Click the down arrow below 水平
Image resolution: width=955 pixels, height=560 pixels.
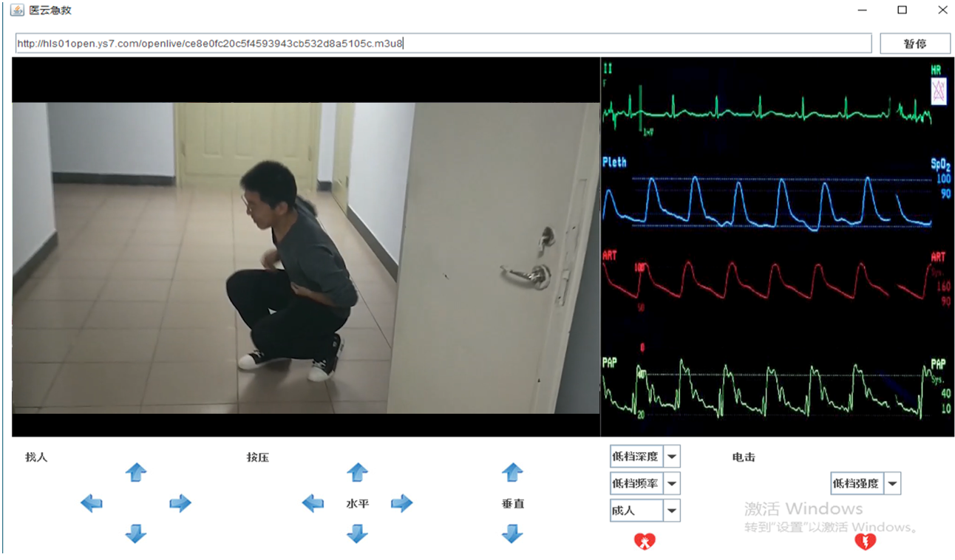tap(358, 533)
